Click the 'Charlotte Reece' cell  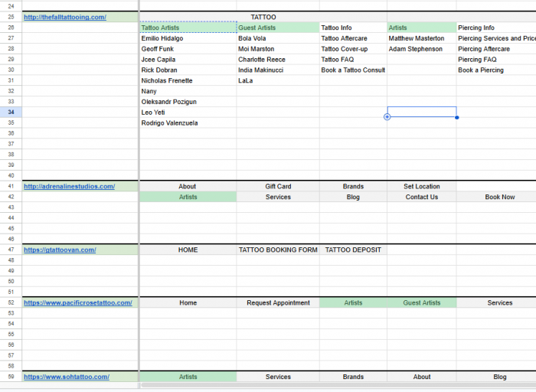pyautogui.click(x=278, y=60)
